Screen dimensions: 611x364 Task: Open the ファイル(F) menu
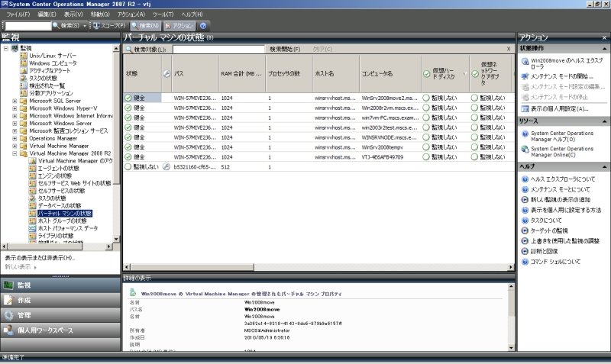pos(18,14)
